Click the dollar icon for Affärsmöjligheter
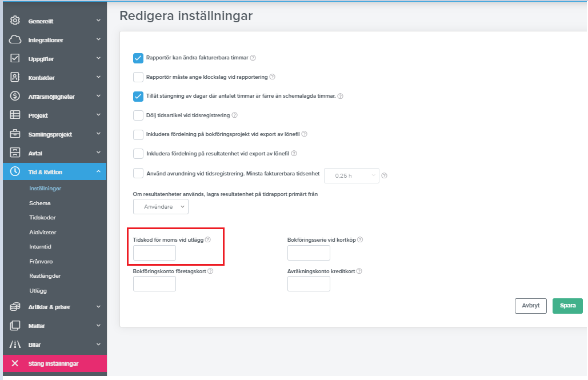The image size is (588, 380). (x=15, y=97)
